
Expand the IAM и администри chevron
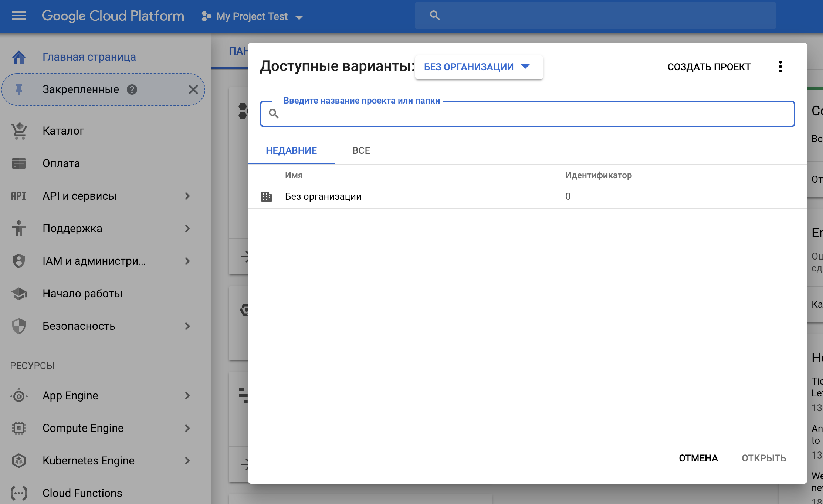click(188, 261)
